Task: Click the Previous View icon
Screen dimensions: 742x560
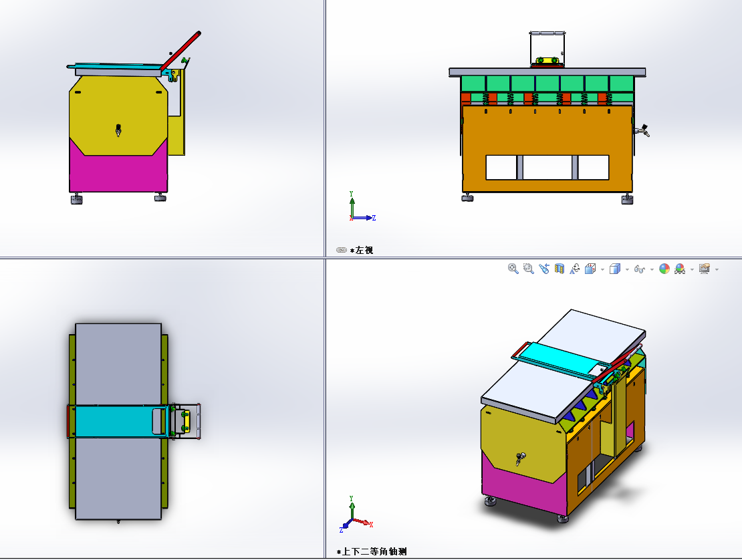Action: click(x=544, y=269)
